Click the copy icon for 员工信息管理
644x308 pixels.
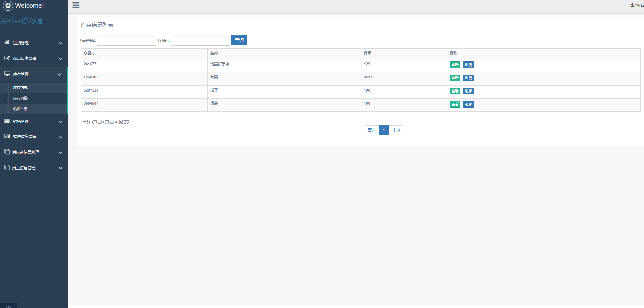7,167
